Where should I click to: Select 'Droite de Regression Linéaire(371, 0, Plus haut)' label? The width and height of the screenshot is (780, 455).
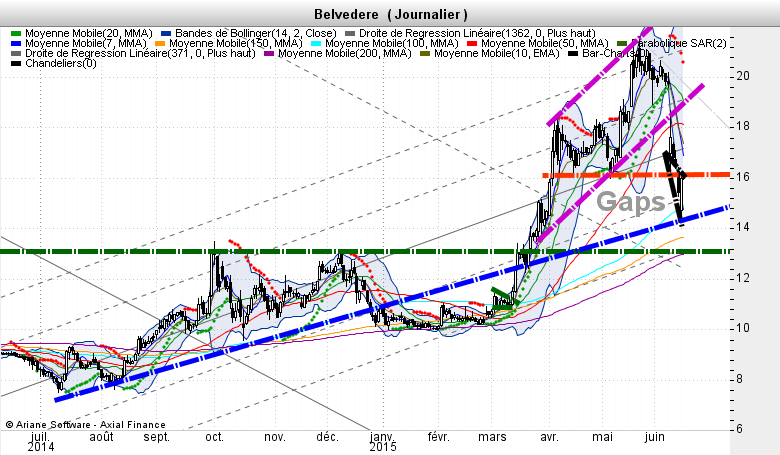point(140,53)
